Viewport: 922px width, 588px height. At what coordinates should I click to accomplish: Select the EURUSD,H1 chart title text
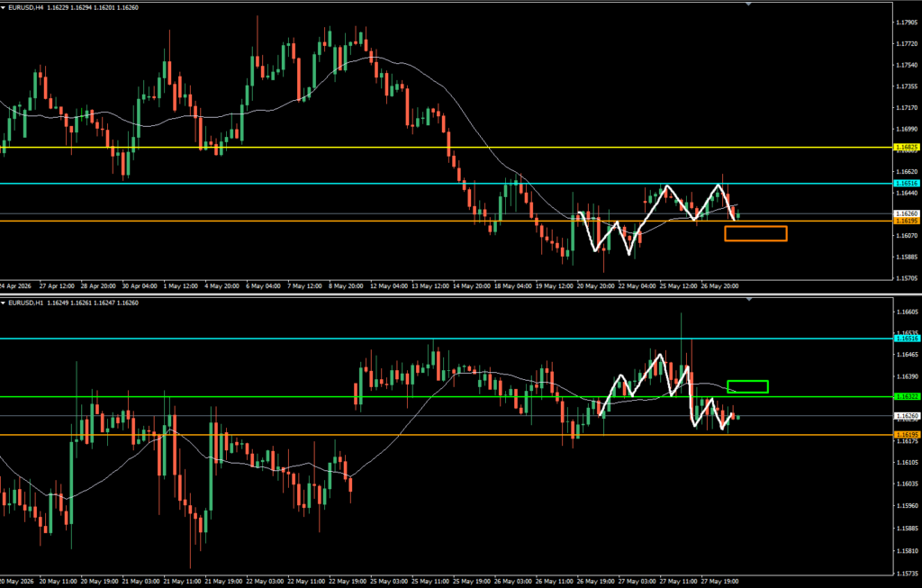(26, 303)
